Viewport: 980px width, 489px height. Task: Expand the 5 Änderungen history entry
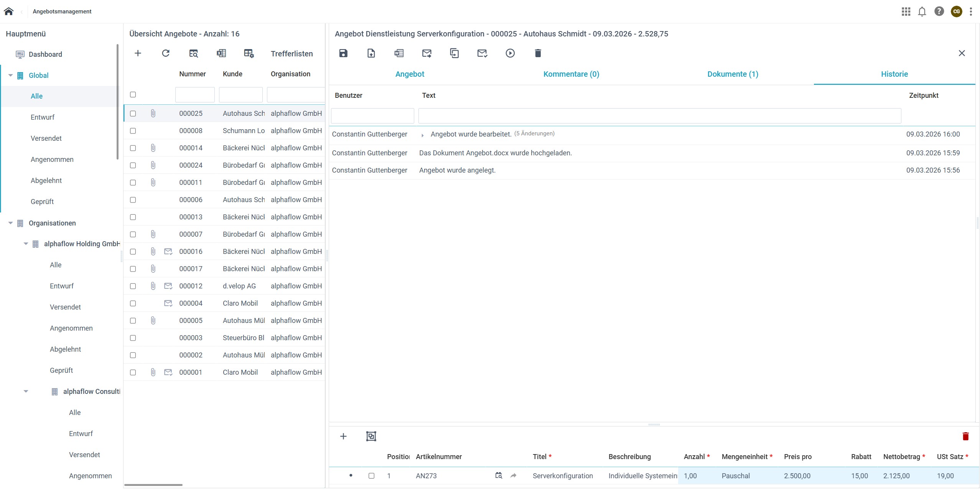tap(422, 135)
